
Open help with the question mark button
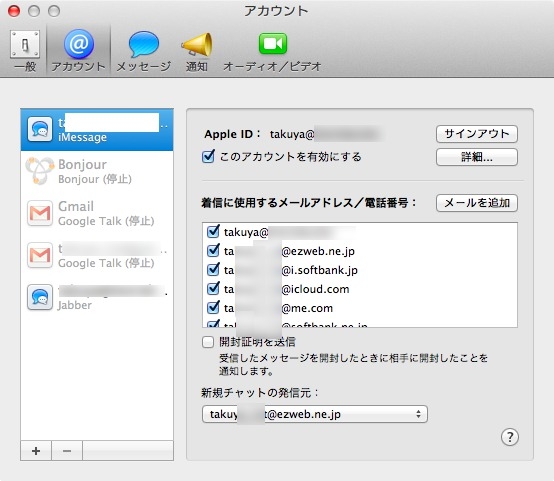(x=509, y=437)
